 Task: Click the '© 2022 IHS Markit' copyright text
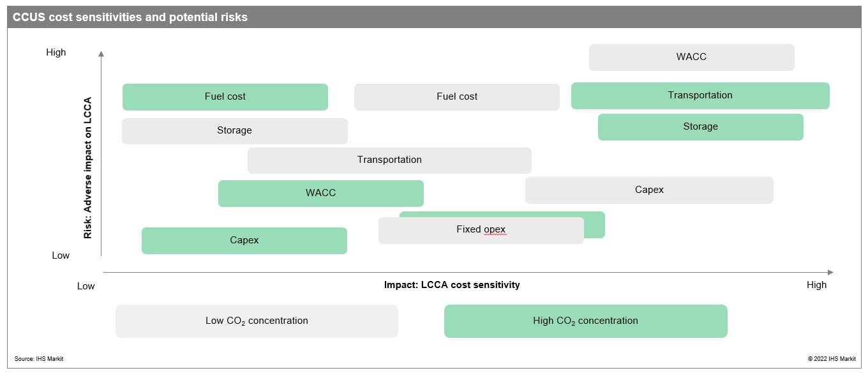(x=831, y=359)
